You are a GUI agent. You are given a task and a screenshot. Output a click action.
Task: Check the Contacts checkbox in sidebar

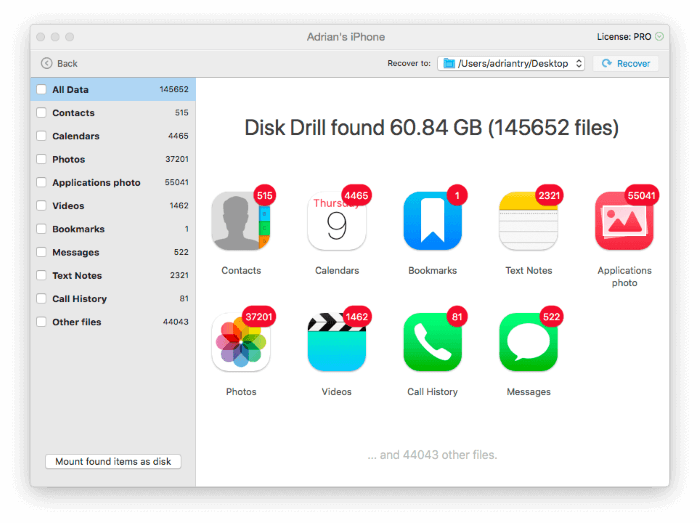(41, 112)
